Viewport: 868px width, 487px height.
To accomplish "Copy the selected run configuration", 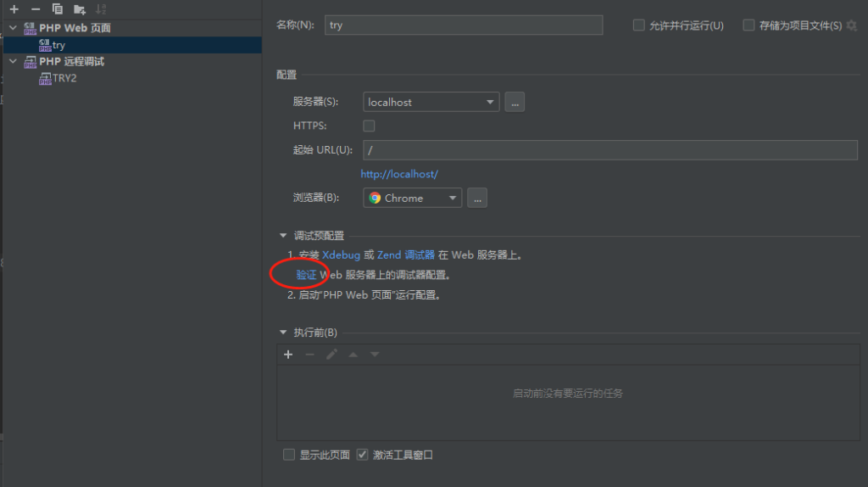I will point(58,9).
